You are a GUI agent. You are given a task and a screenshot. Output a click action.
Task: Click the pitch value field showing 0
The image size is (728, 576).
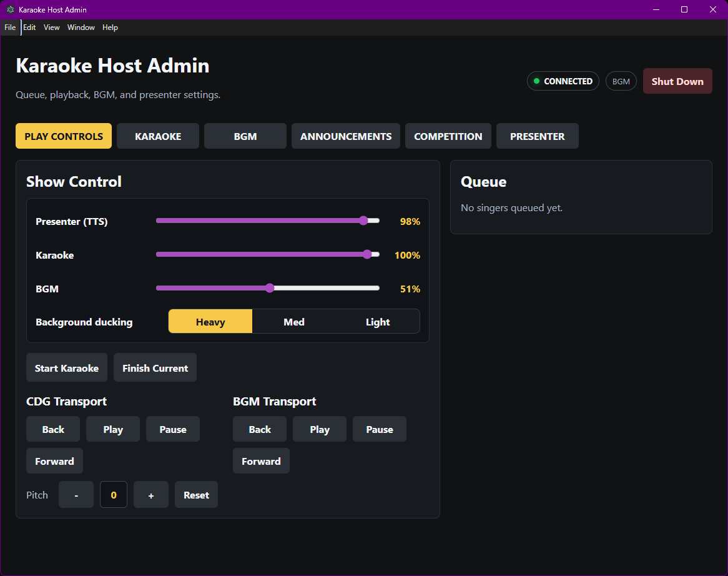[114, 495]
